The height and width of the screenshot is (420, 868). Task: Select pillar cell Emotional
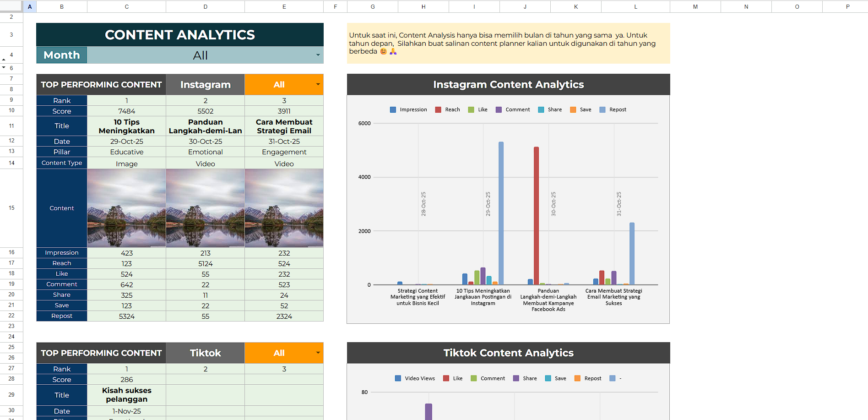coord(206,152)
